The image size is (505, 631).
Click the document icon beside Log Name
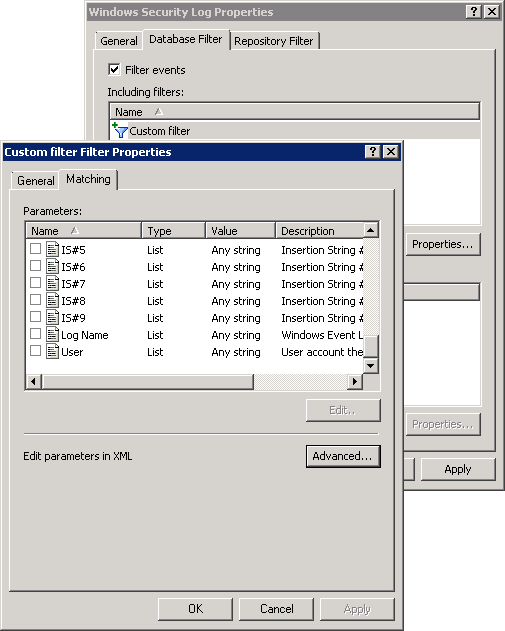point(52,334)
